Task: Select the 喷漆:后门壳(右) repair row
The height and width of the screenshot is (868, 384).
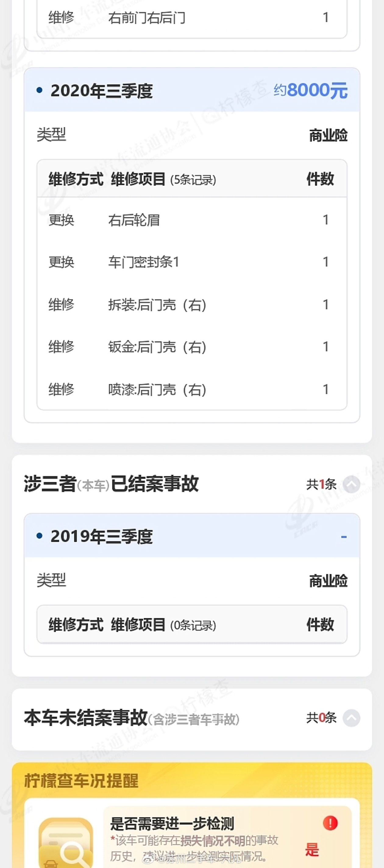Action: pos(192,389)
